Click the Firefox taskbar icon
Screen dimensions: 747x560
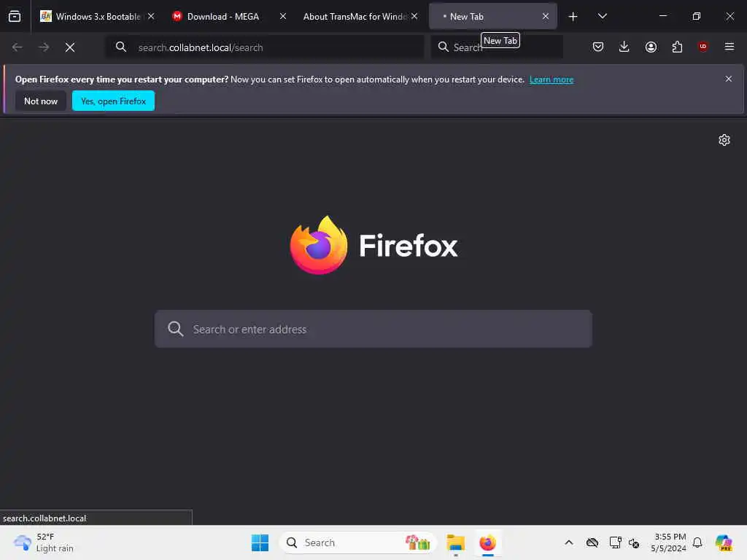(x=488, y=542)
